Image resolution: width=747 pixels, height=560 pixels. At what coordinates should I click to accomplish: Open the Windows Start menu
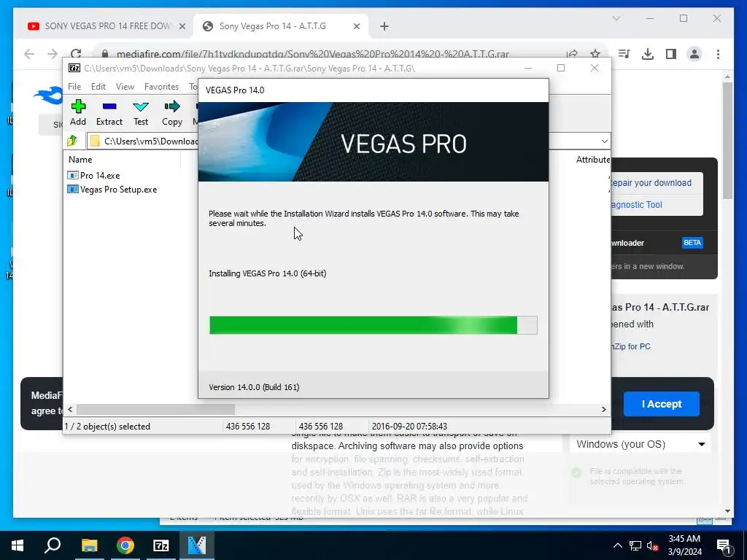pos(18,545)
